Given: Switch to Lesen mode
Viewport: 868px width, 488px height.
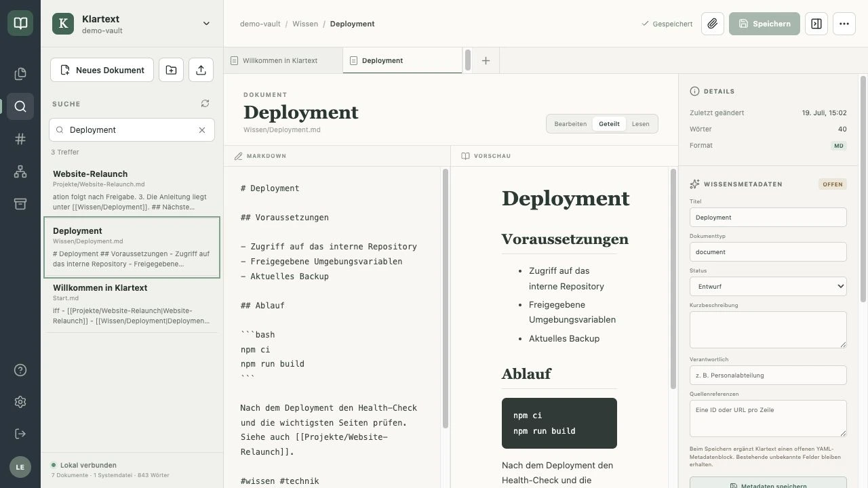Looking at the screenshot, I should point(640,124).
